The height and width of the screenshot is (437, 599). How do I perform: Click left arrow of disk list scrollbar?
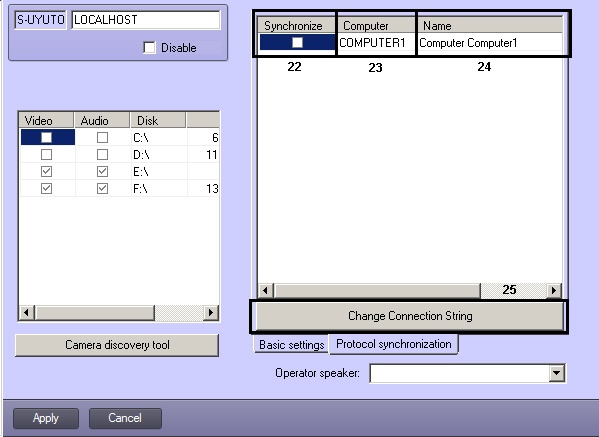pos(26,312)
